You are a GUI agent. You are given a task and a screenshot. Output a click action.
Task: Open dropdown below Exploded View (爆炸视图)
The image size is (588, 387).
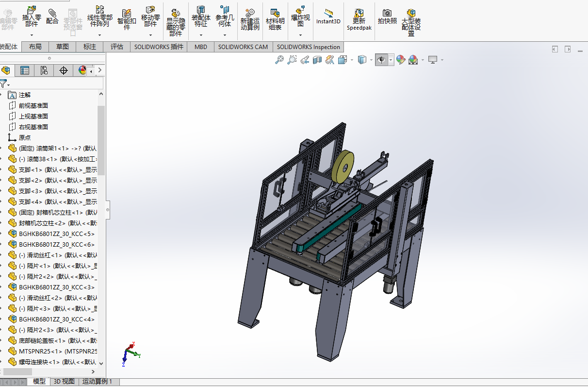click(x=300, y=35)
